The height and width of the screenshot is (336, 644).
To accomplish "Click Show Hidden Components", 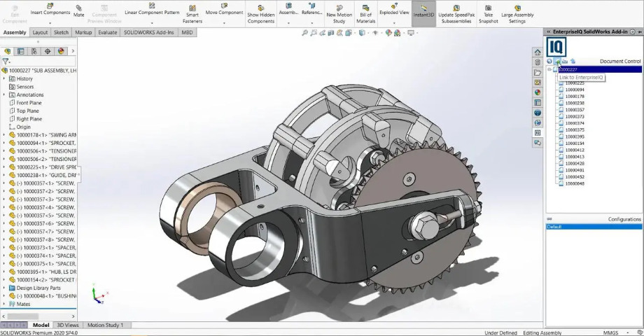I will (x=261, y=14).
